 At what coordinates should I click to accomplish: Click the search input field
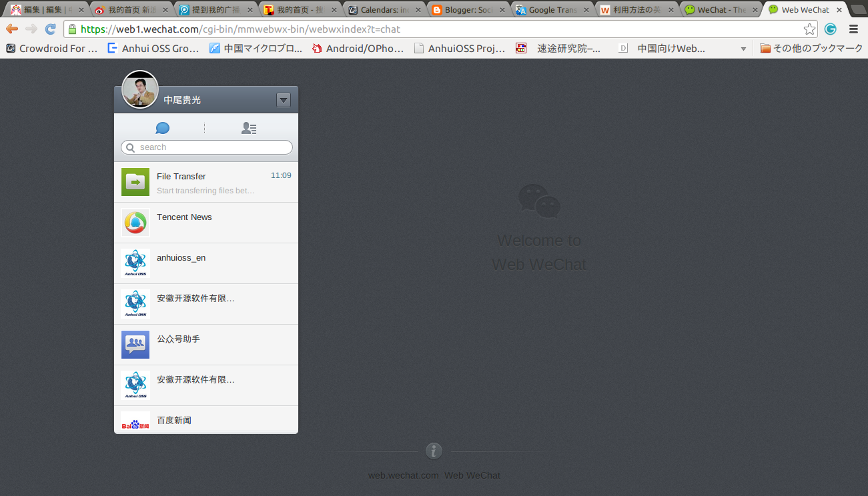click(x=205, y=147)
